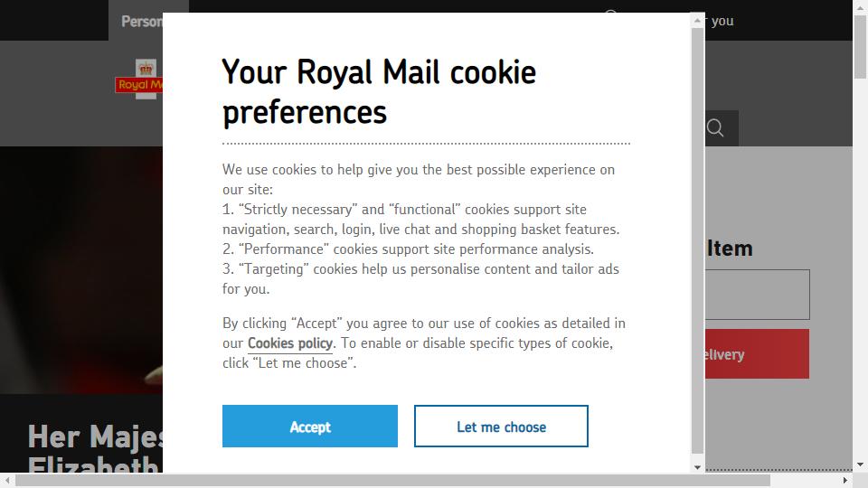The image size is (868, 488).
Task: Click the cookie dialog scrollbar down arrow
Action: point(697,467)
